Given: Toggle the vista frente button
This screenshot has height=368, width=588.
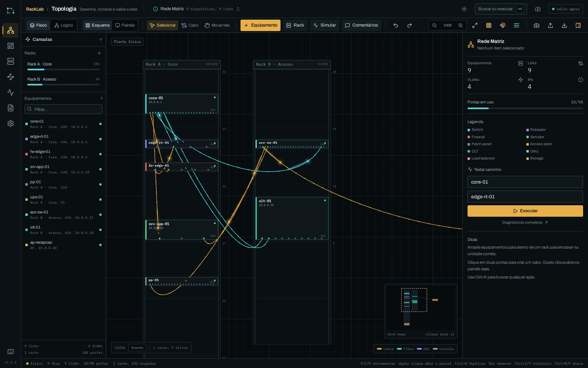Looking at the screenshot, I should tap(137, 348).
